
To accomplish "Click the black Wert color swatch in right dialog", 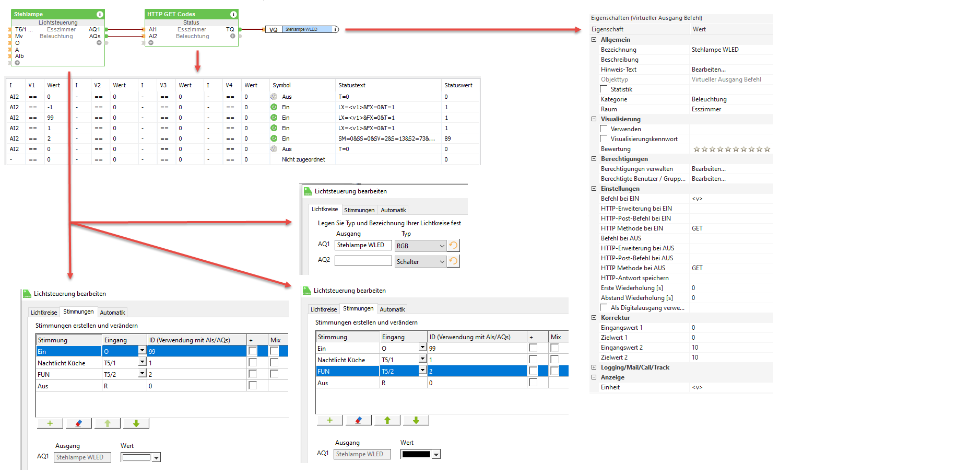I will (x=416, y=454).
